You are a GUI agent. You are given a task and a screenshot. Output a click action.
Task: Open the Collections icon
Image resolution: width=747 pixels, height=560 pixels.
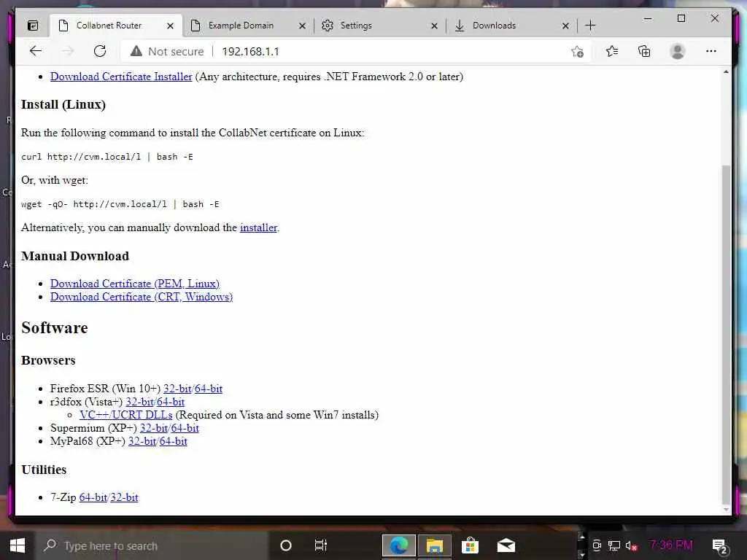[x=644, y=51]
